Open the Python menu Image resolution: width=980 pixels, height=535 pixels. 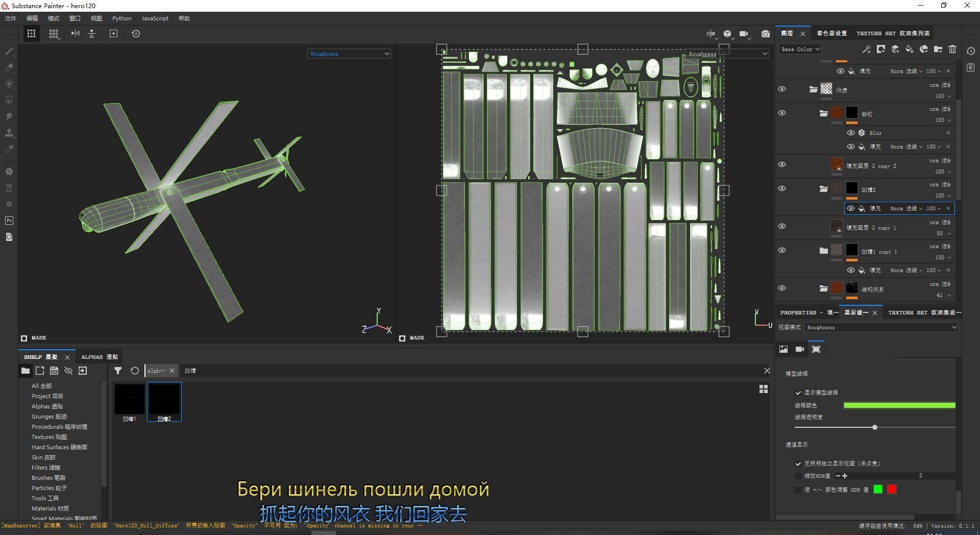[x=122, y=18]
